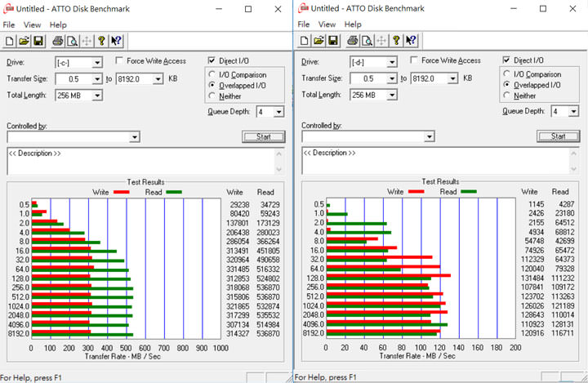Image resolution: width=588 pixels, height=383 pixels.
Task: Open Print Preview in the right window toolbar
Action: [x=367, y=41]
